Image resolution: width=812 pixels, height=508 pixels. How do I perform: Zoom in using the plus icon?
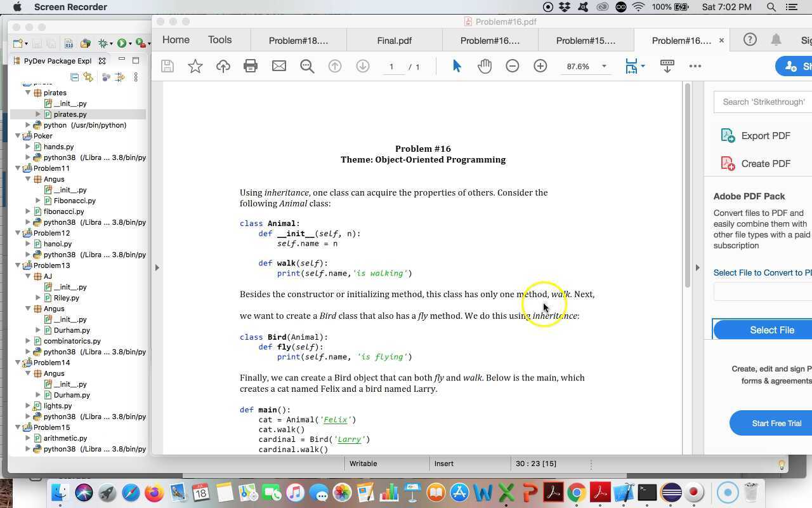539,65
